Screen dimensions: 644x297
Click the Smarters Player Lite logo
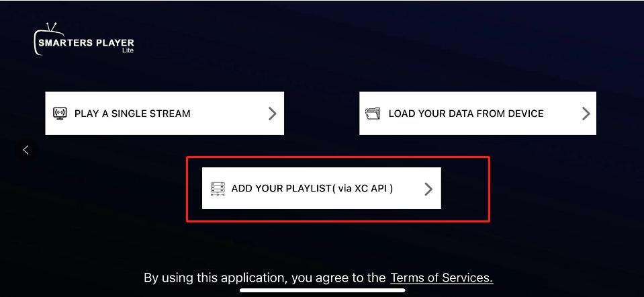[83, 42]
